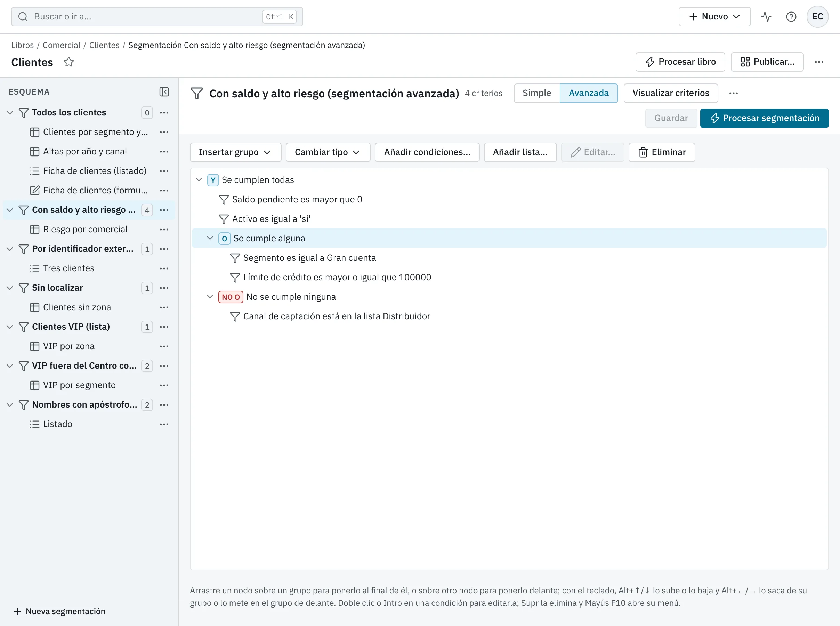840x626 pixels.
Task: Click Visualizar criterios button
Action: [670, 93]
